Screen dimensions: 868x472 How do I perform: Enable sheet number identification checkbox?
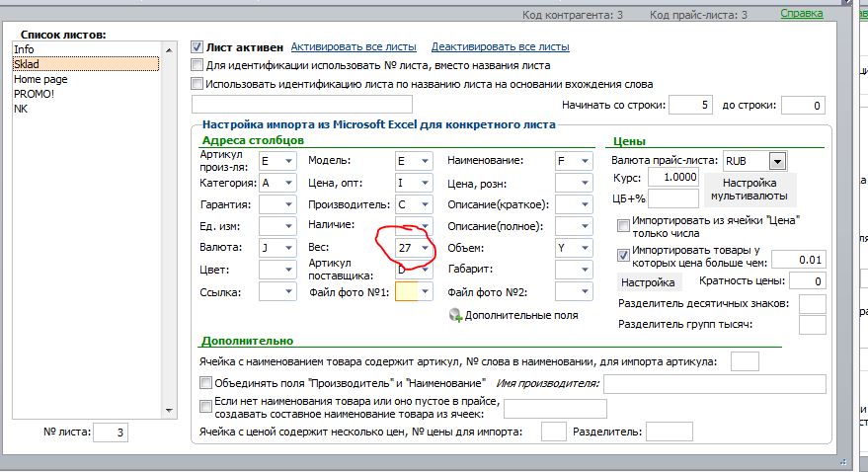pyautogui.click(x=197, y=65)
